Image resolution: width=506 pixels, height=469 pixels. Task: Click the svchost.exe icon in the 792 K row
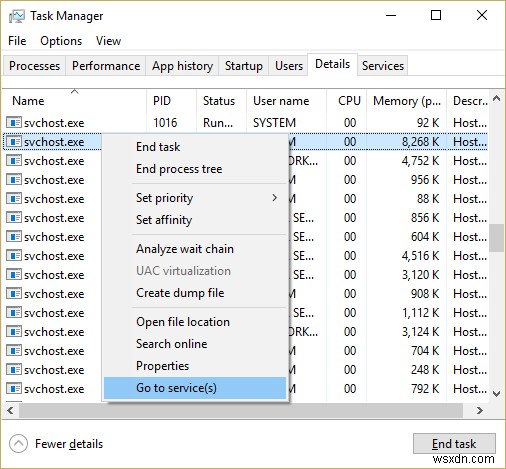click(14, 389)
